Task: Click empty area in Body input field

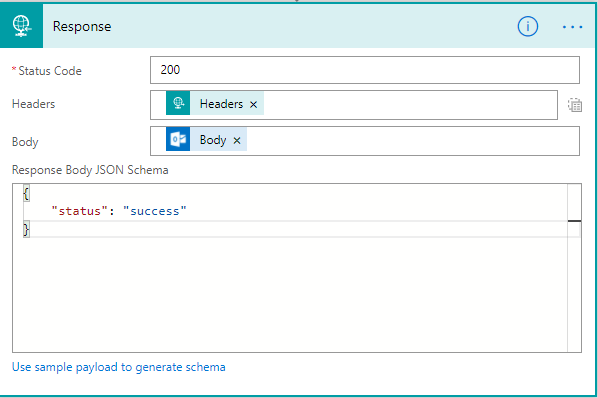Action: (413, 141)
